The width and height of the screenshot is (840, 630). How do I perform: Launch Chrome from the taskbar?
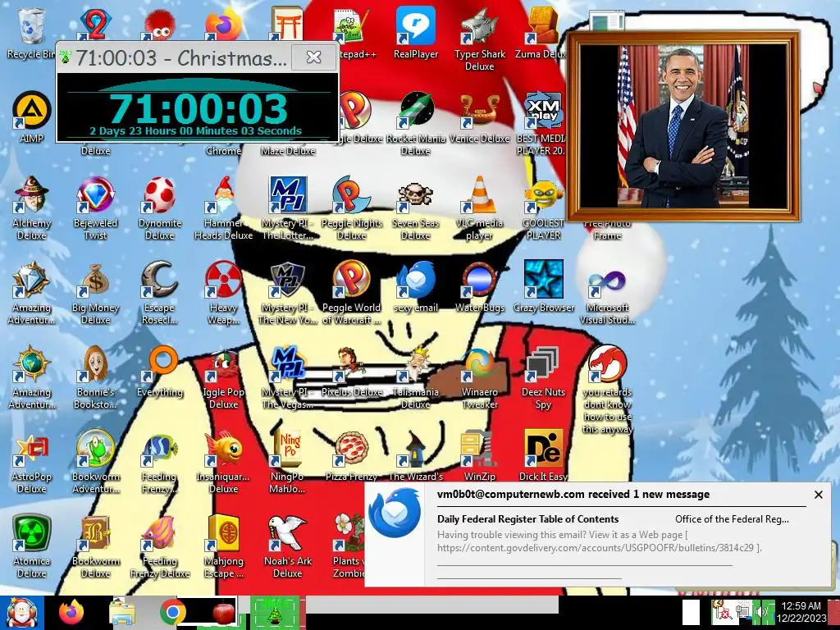click(x=172, y=613)
